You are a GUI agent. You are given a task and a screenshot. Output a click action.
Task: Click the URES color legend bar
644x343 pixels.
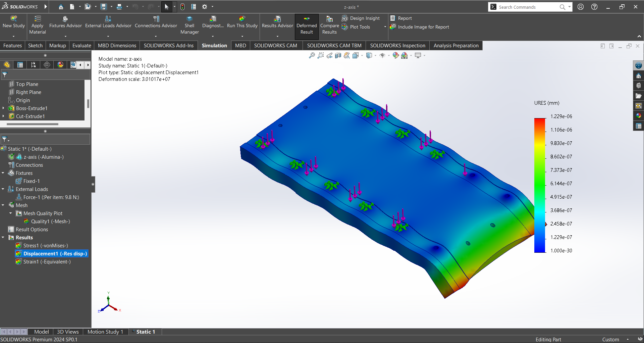click(x=540, y=185)
